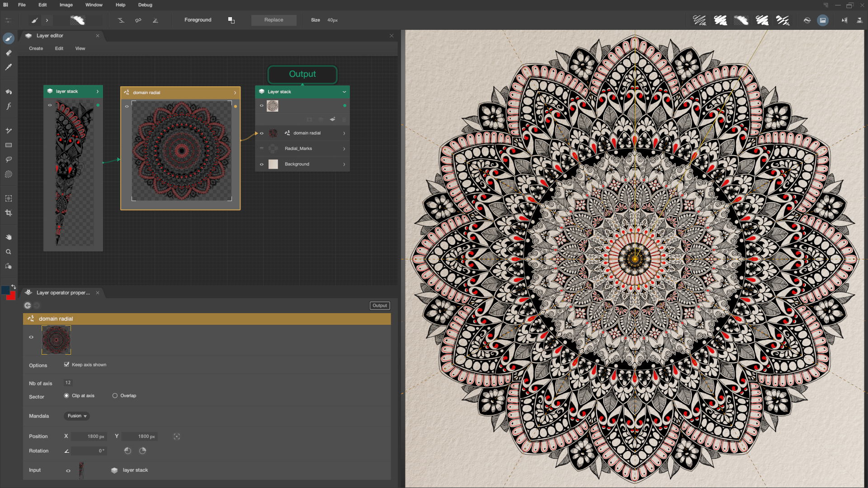
Task: Select the dotted circle selection tool
Action: pyautogui.click(x=9, y=174)
